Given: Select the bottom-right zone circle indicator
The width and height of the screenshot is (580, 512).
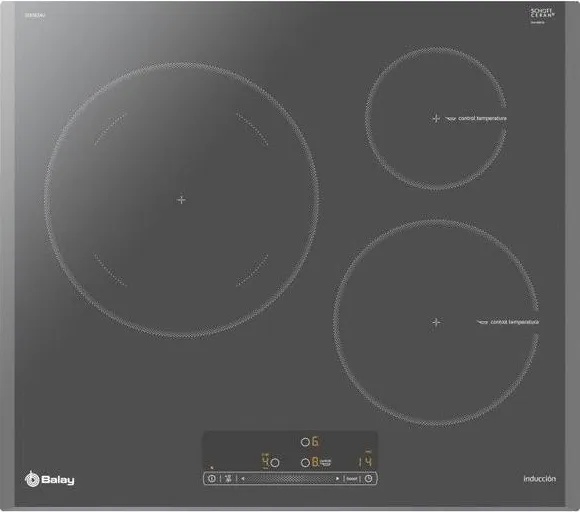Looking at the screenshot, I should 305,462.
